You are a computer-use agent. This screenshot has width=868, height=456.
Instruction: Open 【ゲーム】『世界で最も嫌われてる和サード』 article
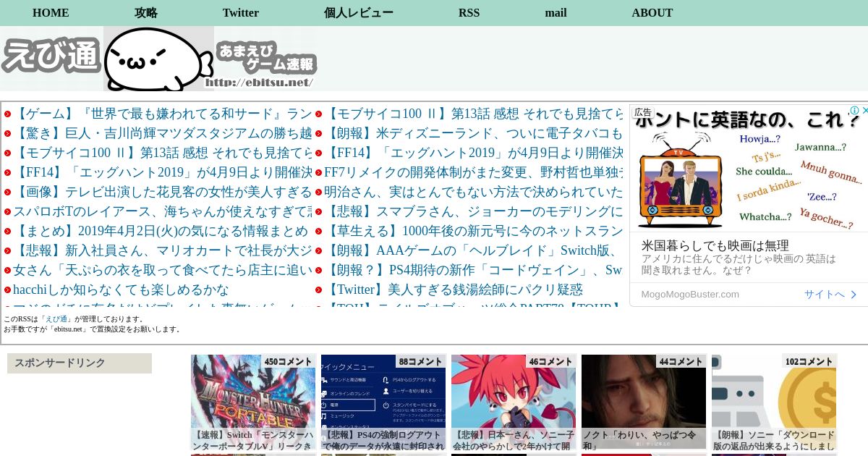pyautogui.click(x=163, y=114)
